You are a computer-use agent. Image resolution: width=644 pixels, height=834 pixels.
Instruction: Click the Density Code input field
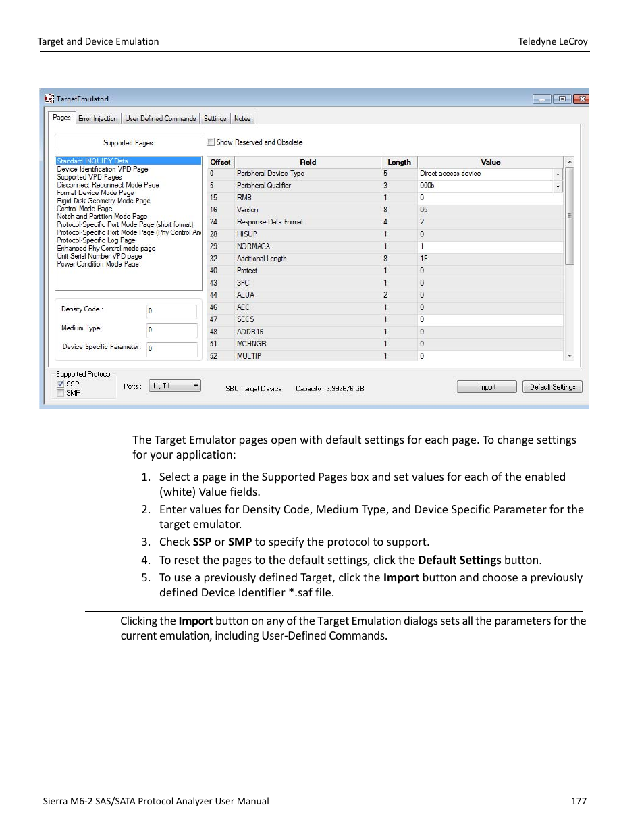coord(172,311)
